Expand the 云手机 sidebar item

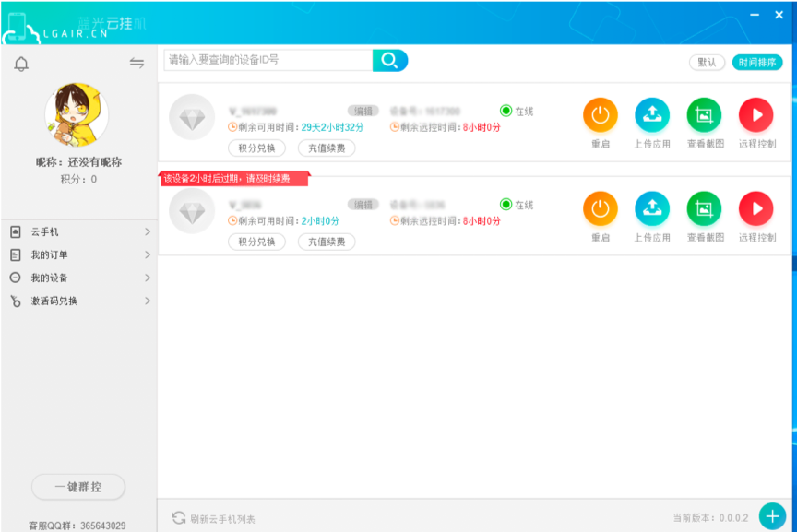[x=78, y=232]
